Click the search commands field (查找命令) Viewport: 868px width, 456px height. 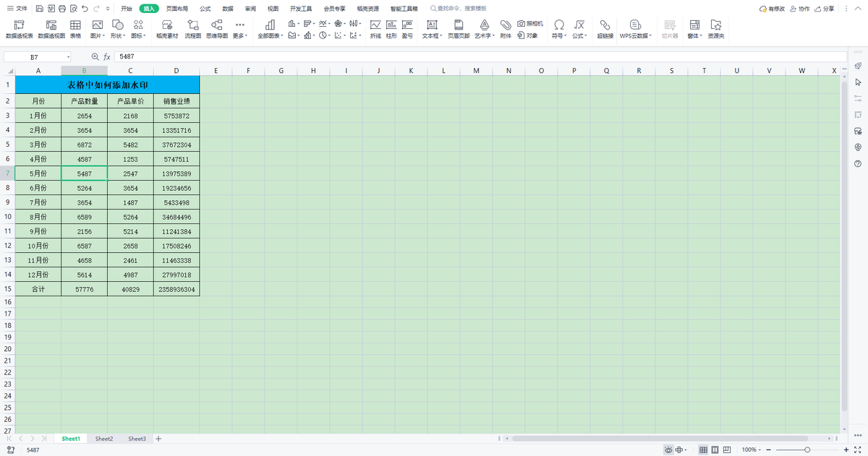click(458, 9)
